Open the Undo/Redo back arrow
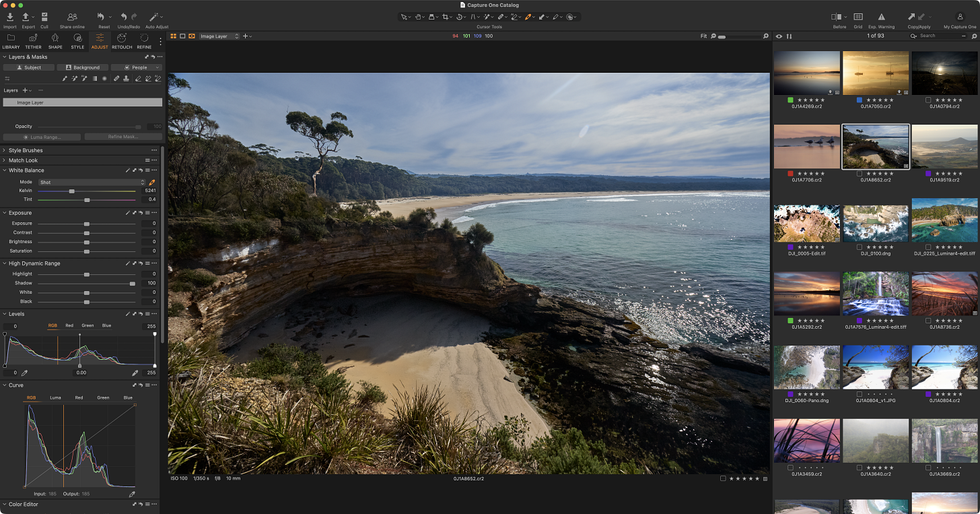Image resolution: width=980 pixels, height=514 pixels. (x=124, y=17)
